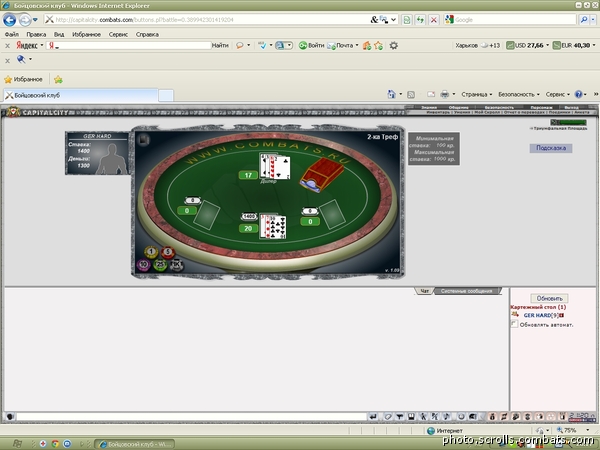Viewport: 600px width, 450px height.
Task: Click the chat filter funnel icon
Action: 399,417
